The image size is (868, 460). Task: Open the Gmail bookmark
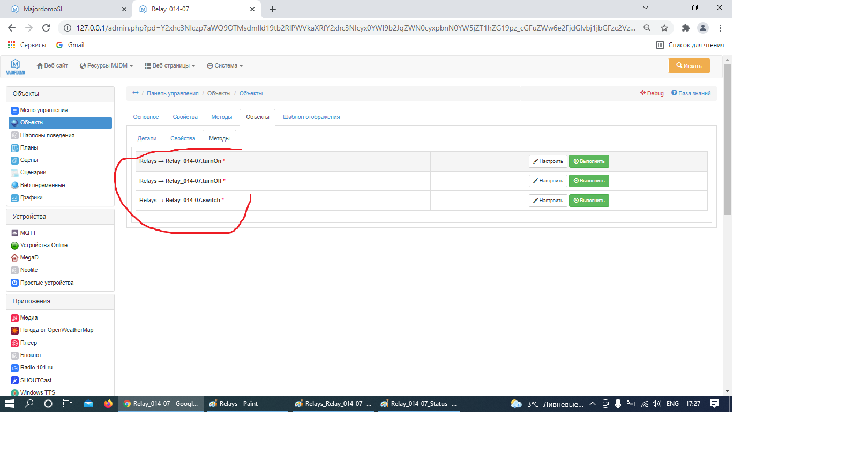click(x=70, y=45)
